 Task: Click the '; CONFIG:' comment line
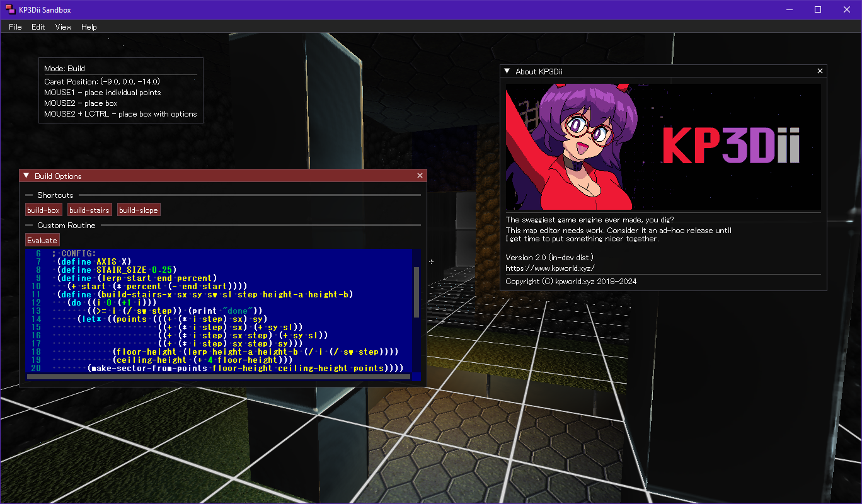tap(74, 253)
